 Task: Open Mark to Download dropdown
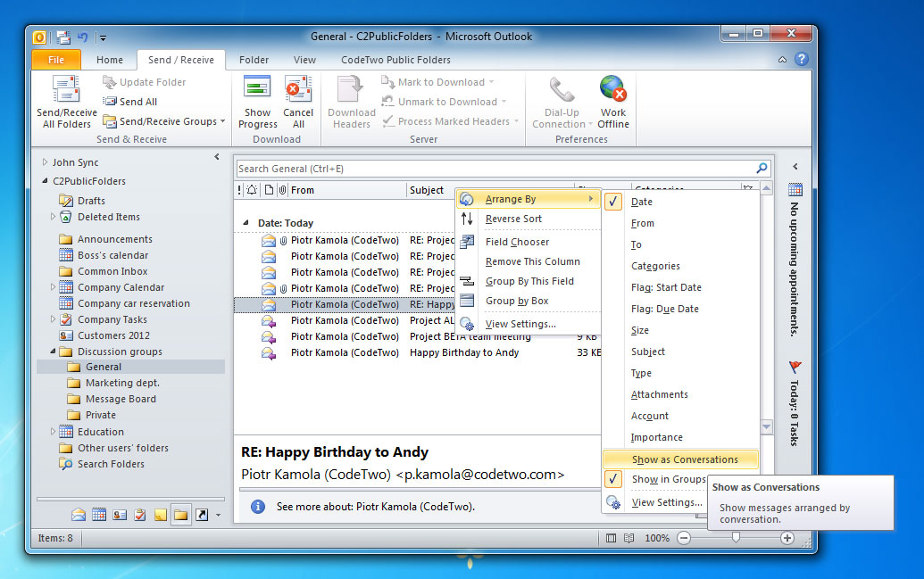pyautogui.click(x=492, y=82)
